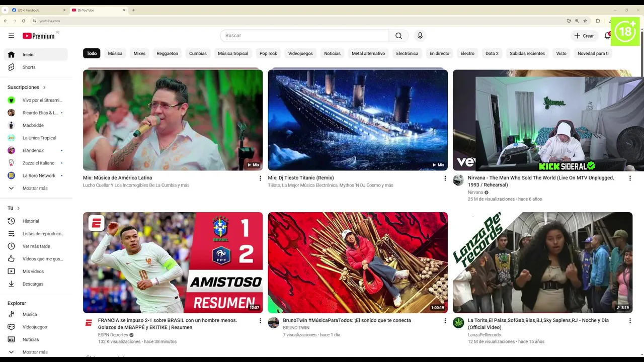Open options for Dj Tiesto Titanic mix
The width and height of the screenshot is (644, 362).
(445, 178)
